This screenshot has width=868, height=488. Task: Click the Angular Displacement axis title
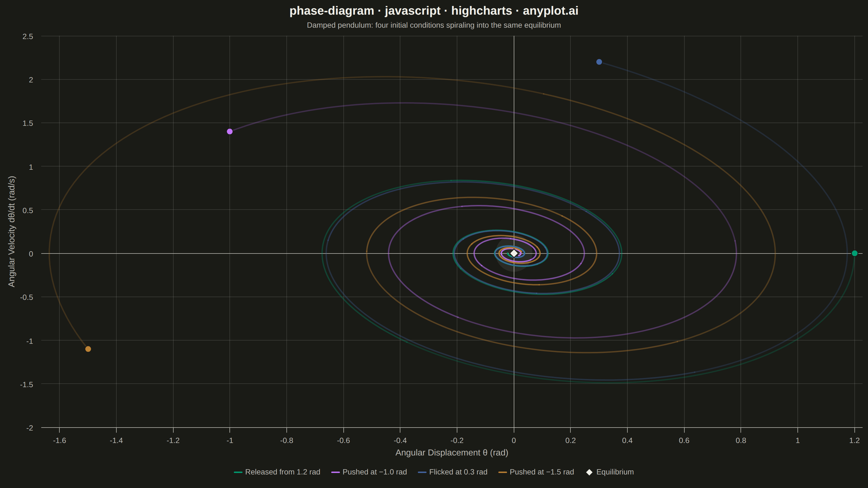pos(452,453)
